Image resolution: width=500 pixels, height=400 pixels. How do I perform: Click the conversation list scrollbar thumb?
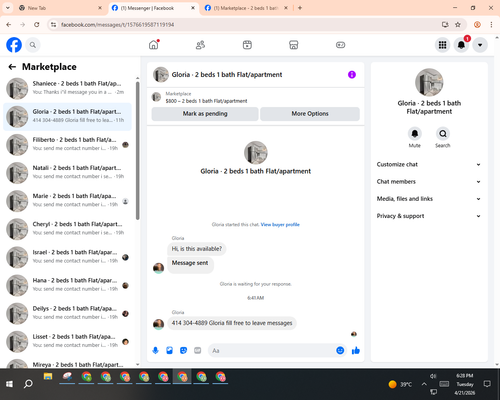137,151
